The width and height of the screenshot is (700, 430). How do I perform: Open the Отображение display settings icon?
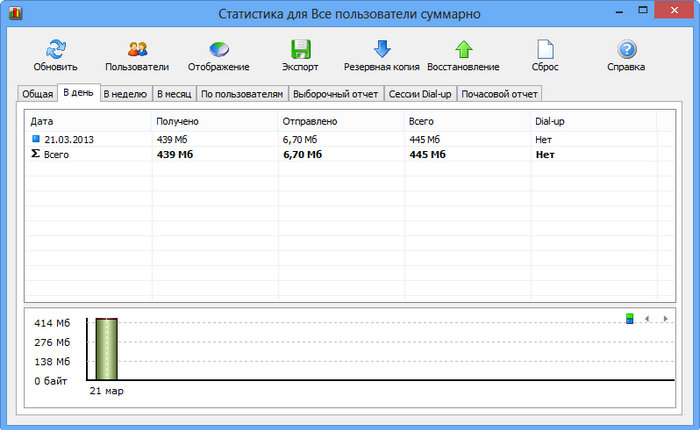coord(219,49)
